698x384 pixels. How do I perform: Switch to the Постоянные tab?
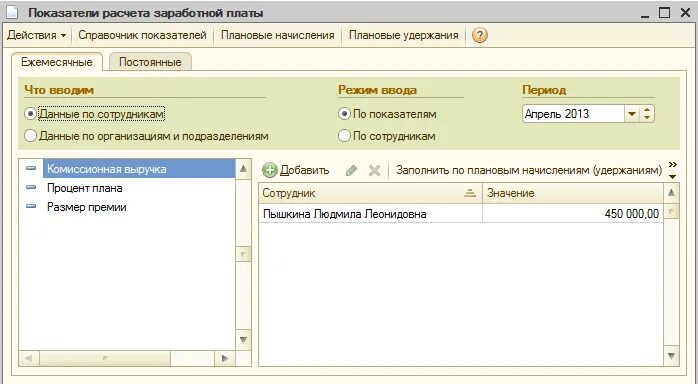coord(150,62)
